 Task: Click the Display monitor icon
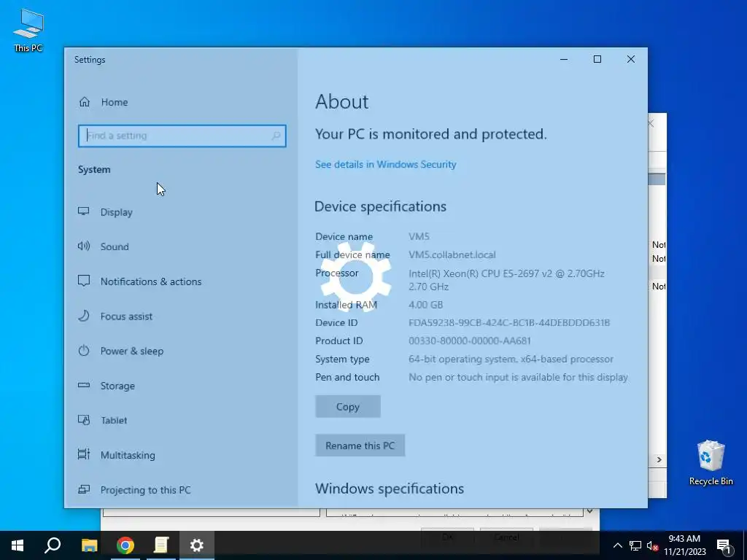click(84, 211)
